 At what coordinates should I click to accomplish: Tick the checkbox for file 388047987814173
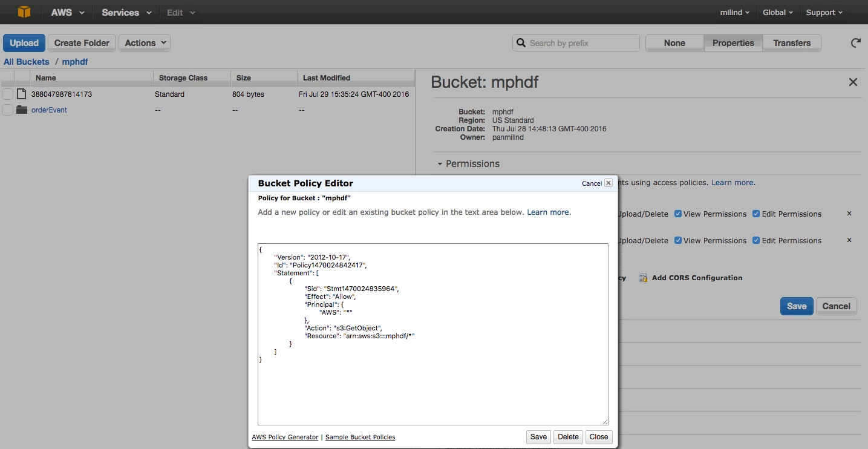(7, 94)
